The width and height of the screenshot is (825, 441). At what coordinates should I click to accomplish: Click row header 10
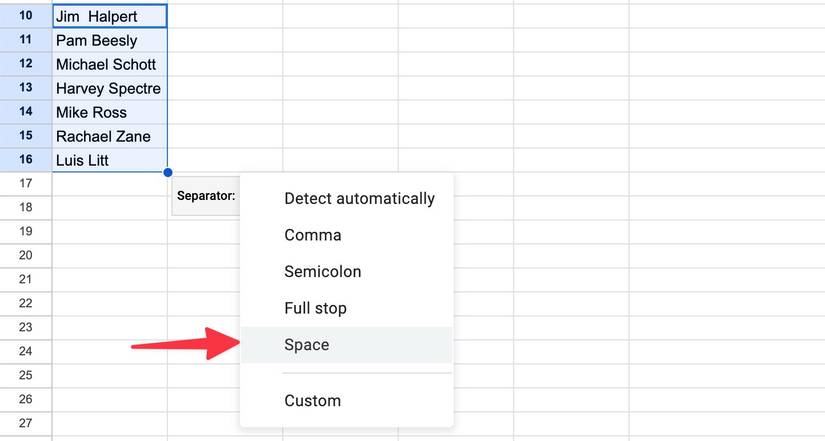point(26,16)
